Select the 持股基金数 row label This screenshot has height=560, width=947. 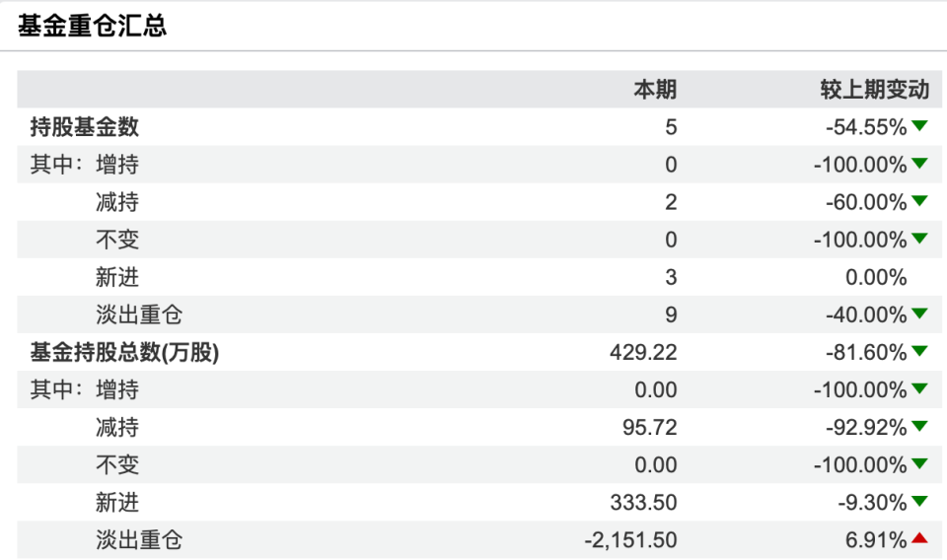tap(84, 127)
